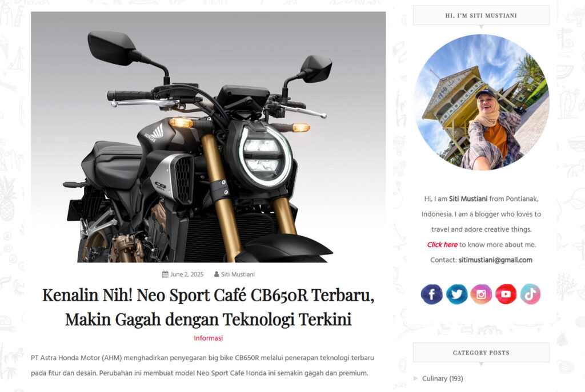Click the sitimustiani@gmail.com contact email
This screenshot has height=392, width=585.
pos(495,260)
